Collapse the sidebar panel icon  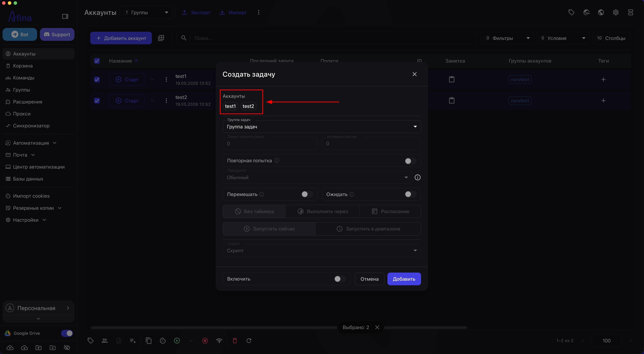point(65,16)
